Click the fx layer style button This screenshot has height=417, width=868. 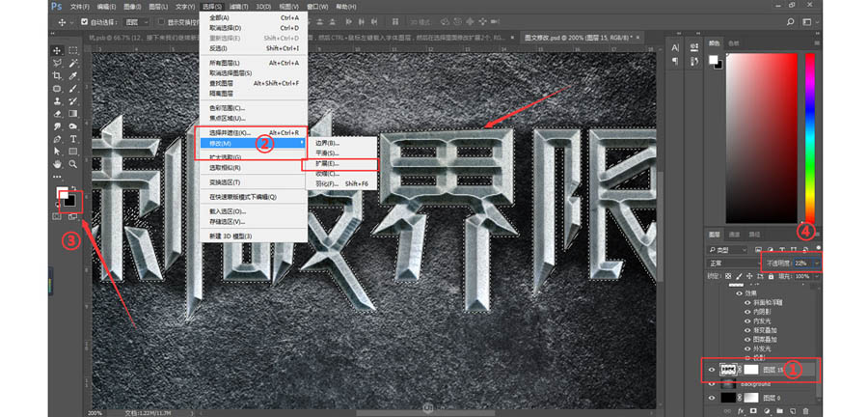(740, 411)
